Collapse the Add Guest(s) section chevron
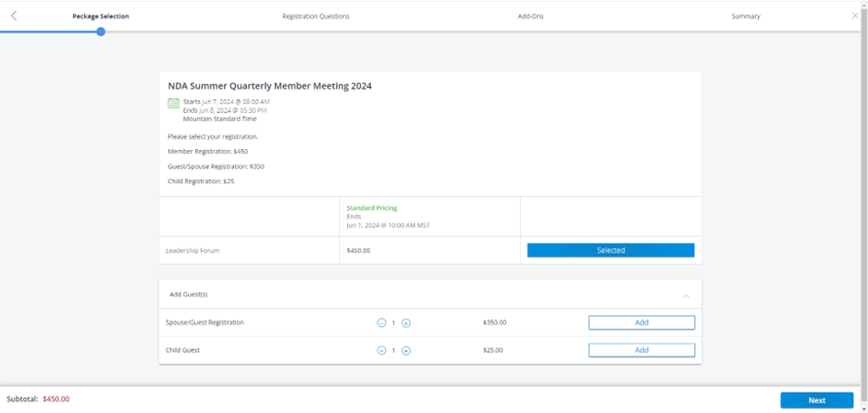868x413 pixels. [686, 295]
